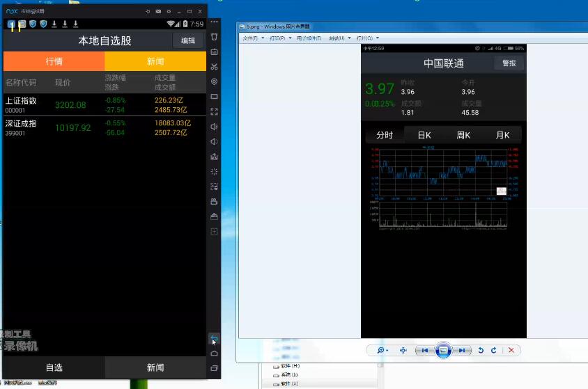
Task: Click the volume up icon in Nox sidebar
Action: [x=214, y=127]
